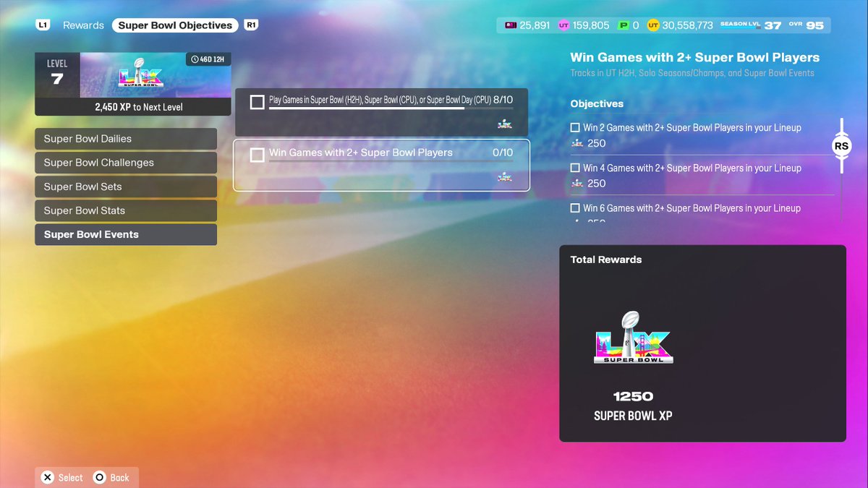Check the Win 6 Games objective checkbox
Image resolution: width=868 pixels, height=488 pixels.
(575, 208)
